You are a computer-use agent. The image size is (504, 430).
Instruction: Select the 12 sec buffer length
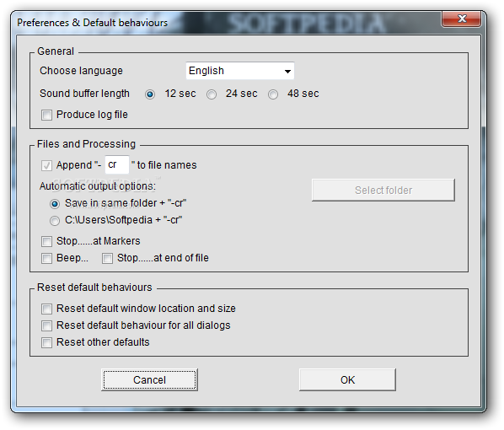click(150, 94)
